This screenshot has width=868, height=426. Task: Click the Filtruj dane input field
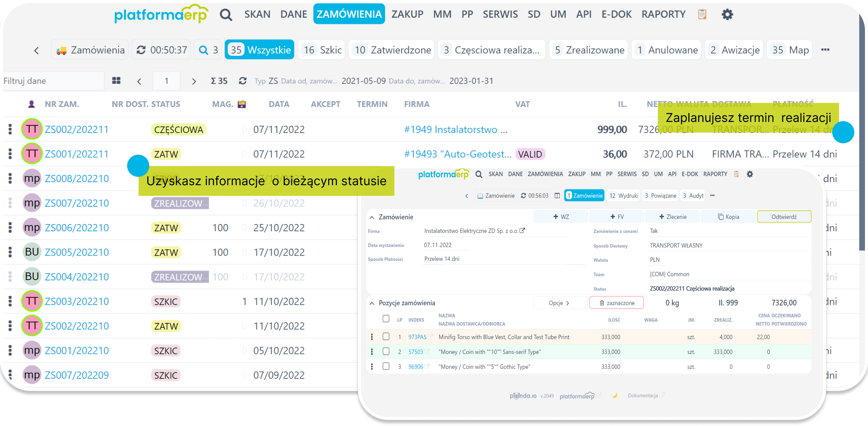[53, 81]
